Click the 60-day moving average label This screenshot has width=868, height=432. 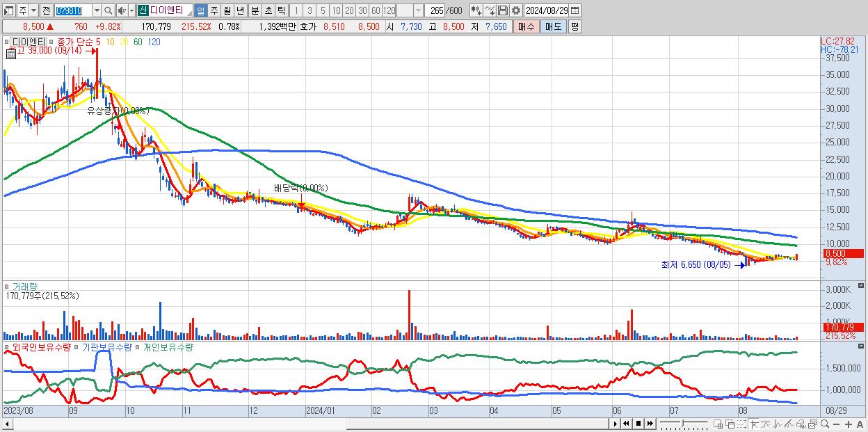(138, 42)
